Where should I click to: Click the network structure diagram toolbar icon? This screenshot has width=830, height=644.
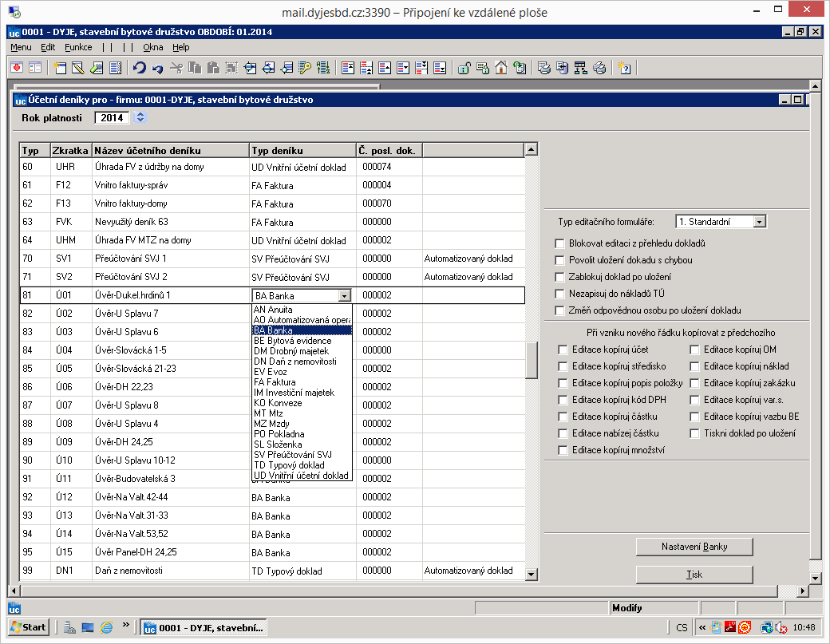pyautogui.click(x=581, y=68)
